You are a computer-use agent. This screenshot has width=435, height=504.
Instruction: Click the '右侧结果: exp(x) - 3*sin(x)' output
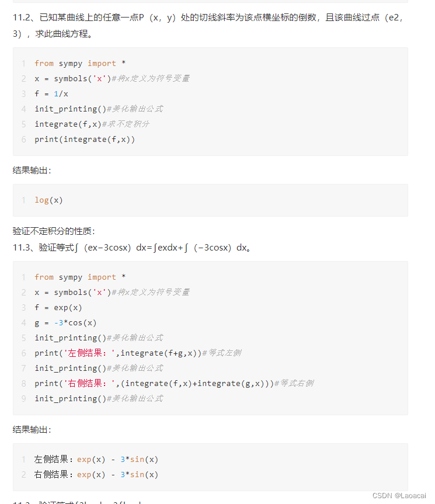pos(96,474)
